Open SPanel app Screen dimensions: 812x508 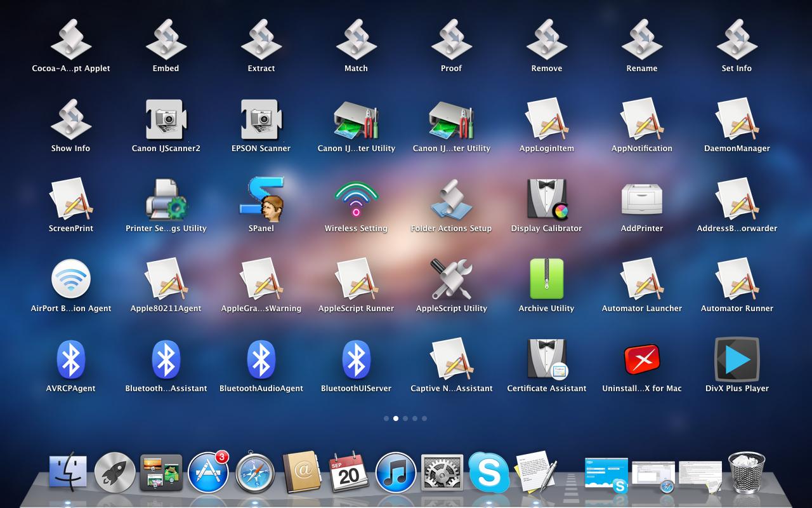(x=261, y=199)
